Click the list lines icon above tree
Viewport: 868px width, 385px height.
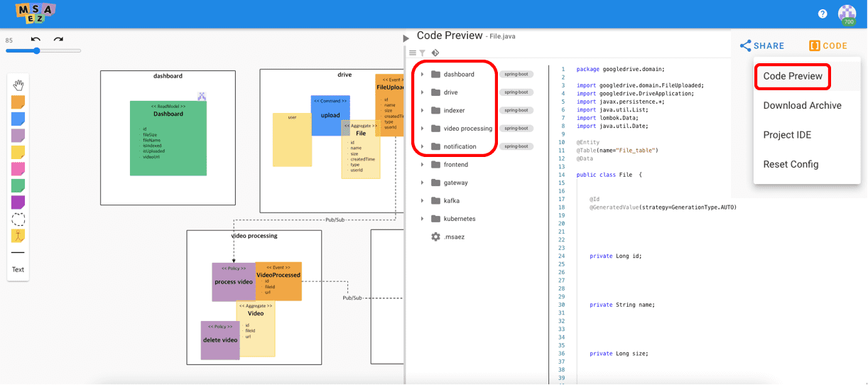pos(413,53)
